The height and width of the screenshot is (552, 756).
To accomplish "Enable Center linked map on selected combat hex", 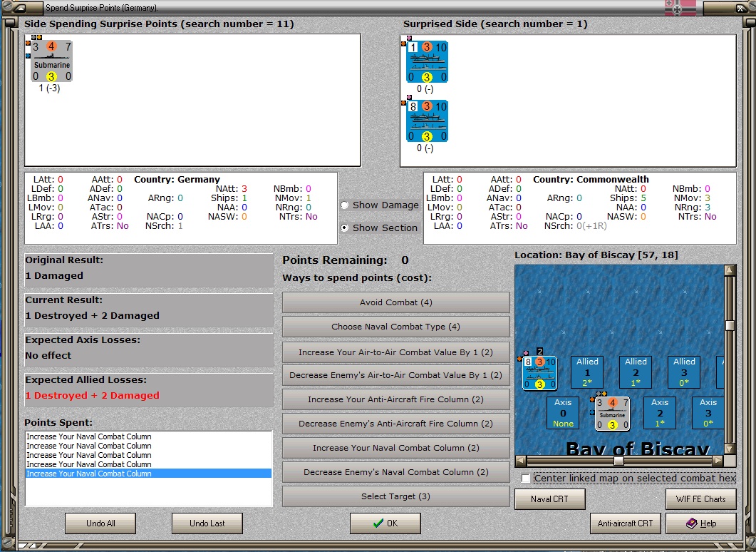I will tap(526, 478).
